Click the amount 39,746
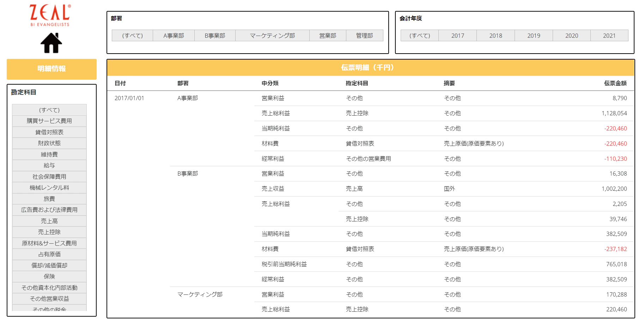Image resolution: width=644 pixels, height=323 pixels. pos(618,219)
